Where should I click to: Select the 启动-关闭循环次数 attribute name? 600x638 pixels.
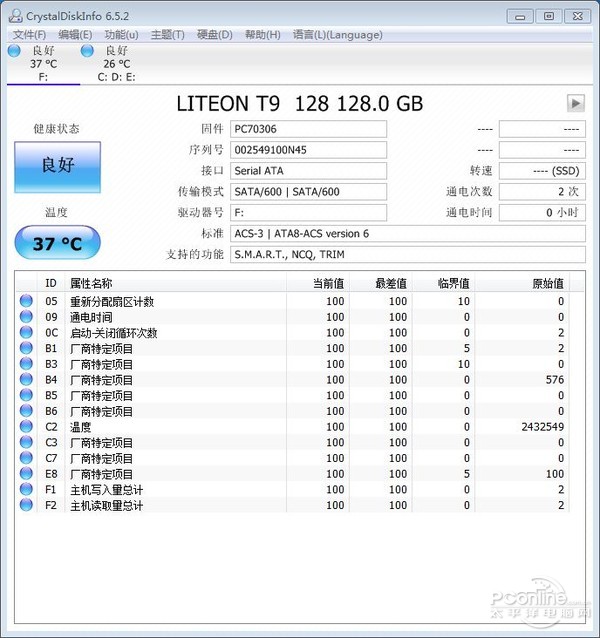click(x=113, y=333)
